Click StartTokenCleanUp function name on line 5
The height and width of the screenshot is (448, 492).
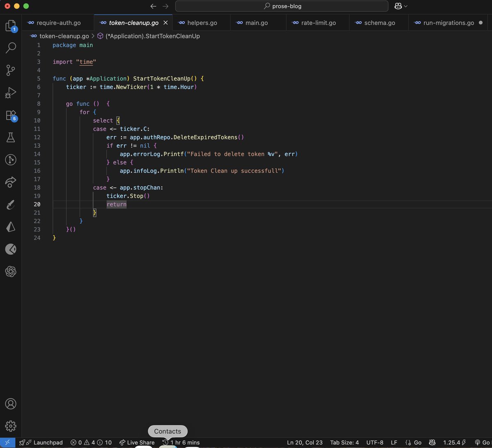pos(162,79)
